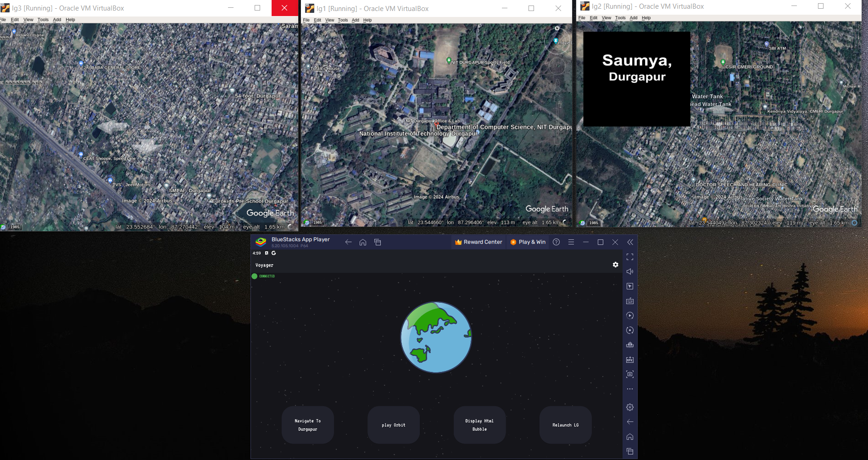Open the keyboard controls icon in BlueStacks sidebar
The height and width of the screenshot is (460, 868).
630,301
